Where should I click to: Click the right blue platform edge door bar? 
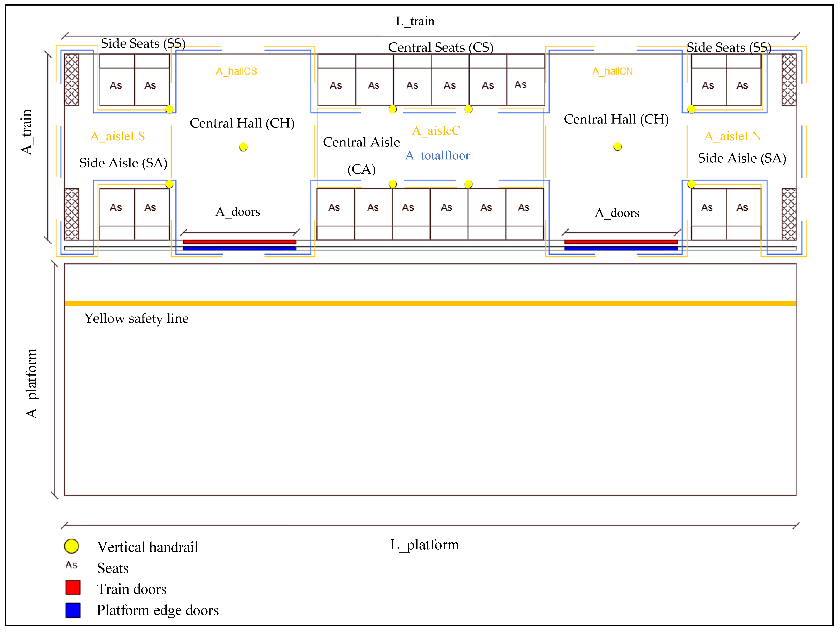[x=621, y=248]
